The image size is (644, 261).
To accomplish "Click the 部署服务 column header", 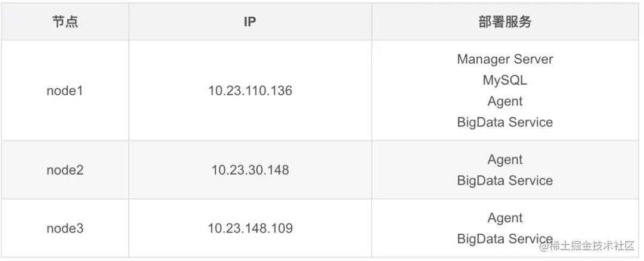I will (504, 23).
